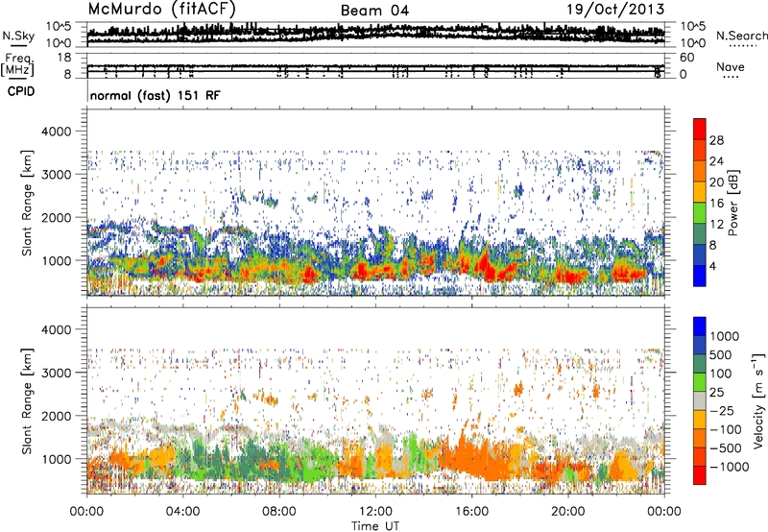Click '4000' tick on power panel range axis
This screenshot has height=532, width=768.
coord(57,132)
